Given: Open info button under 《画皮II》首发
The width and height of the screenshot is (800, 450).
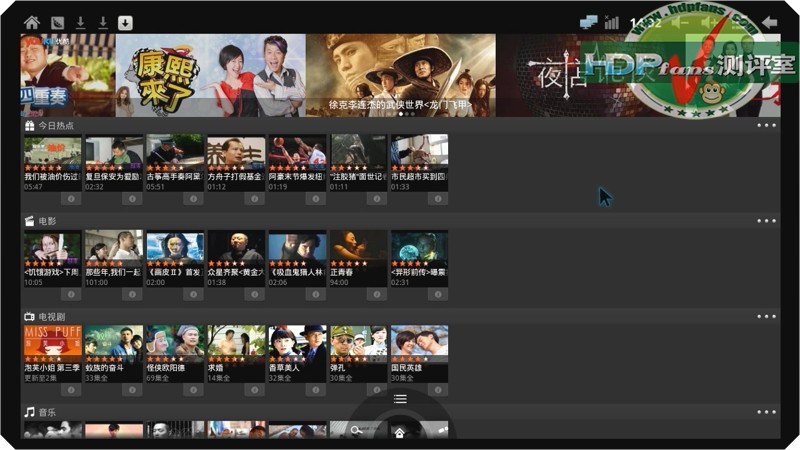Looking at the screenshot, I should pyautogui.click(x=193, y=294).
